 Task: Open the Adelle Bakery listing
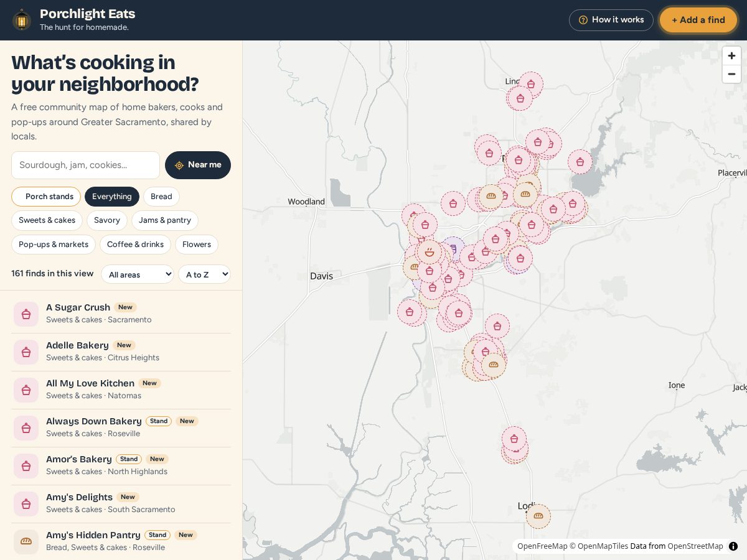coord(121,352)
